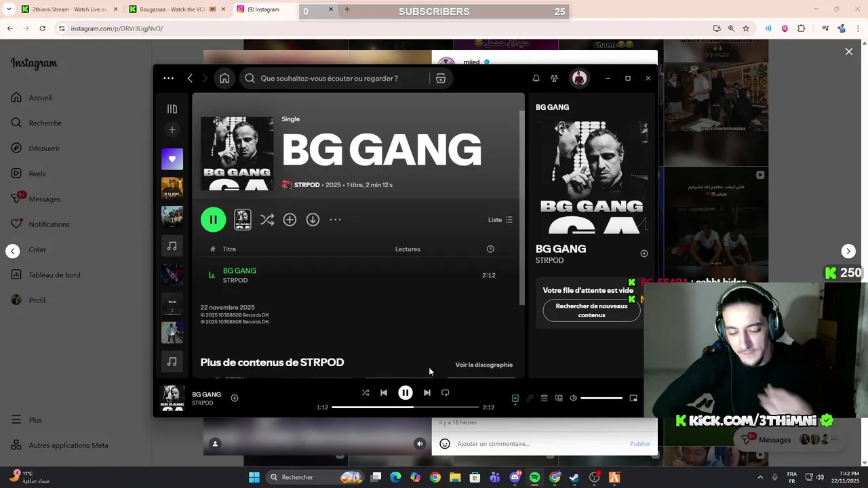Open Spotify notifications bell

(x=536, y=79)
